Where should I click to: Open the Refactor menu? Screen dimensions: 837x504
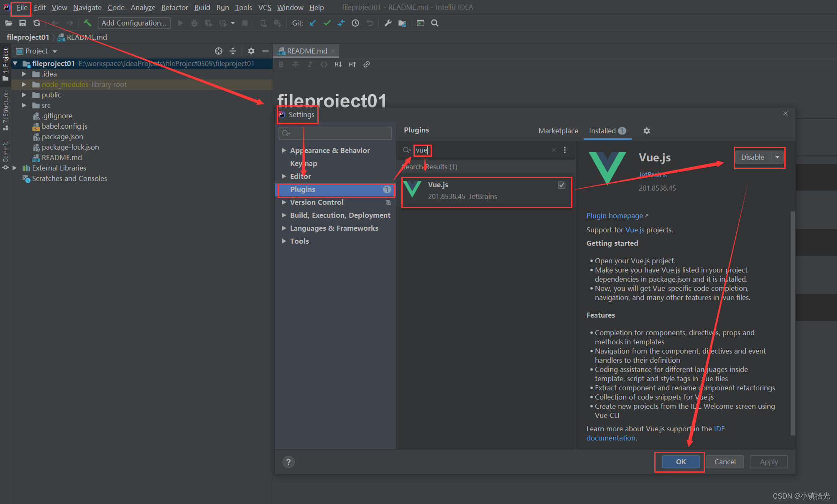click(174, 8)
